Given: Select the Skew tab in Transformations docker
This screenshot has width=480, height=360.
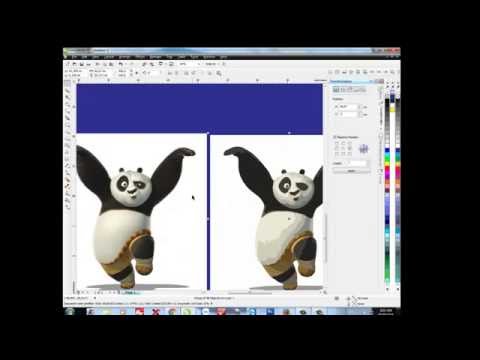Looking at the screenshot, I should (x=363, y=90).
